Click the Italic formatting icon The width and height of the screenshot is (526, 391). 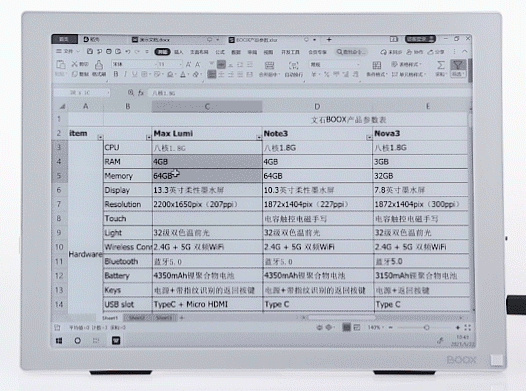click(125, 74)
